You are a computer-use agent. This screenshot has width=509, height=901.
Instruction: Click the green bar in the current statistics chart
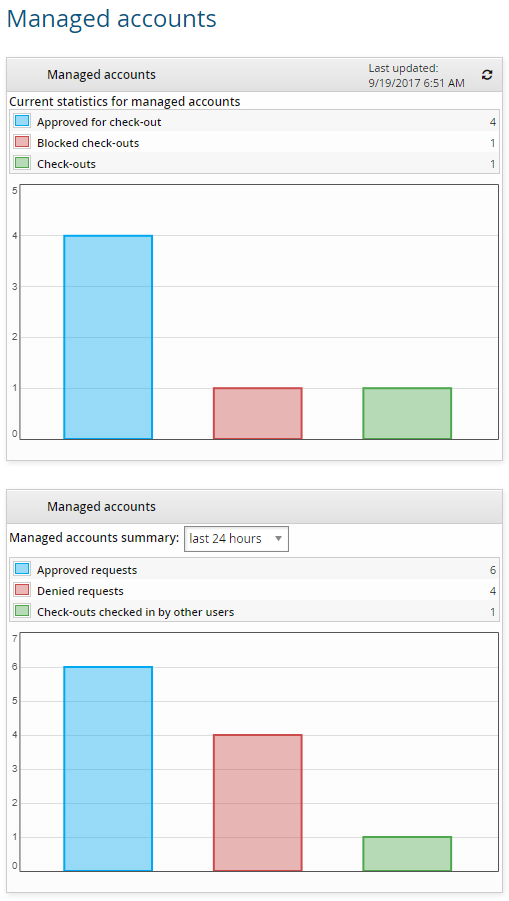click(x=407, y=414)
